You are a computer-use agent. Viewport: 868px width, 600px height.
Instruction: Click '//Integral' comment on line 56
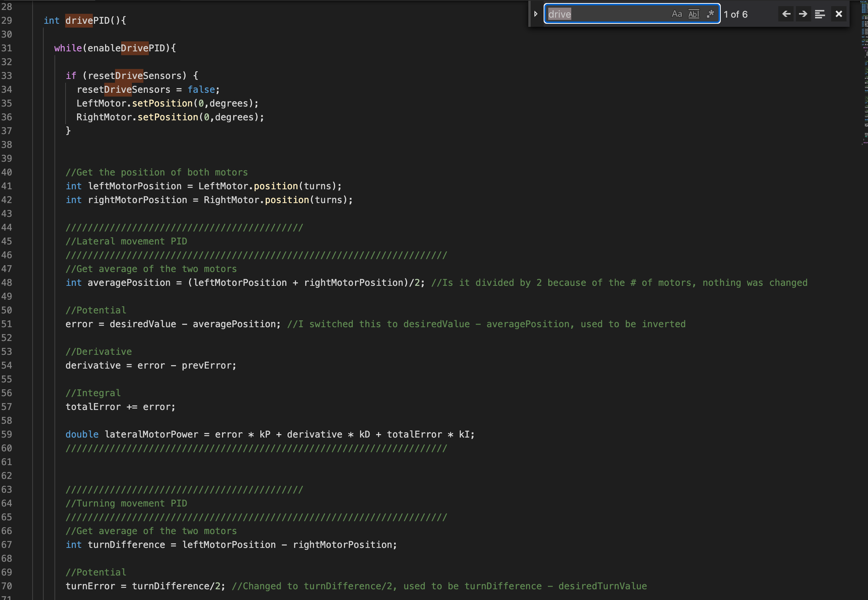(93, 393)
